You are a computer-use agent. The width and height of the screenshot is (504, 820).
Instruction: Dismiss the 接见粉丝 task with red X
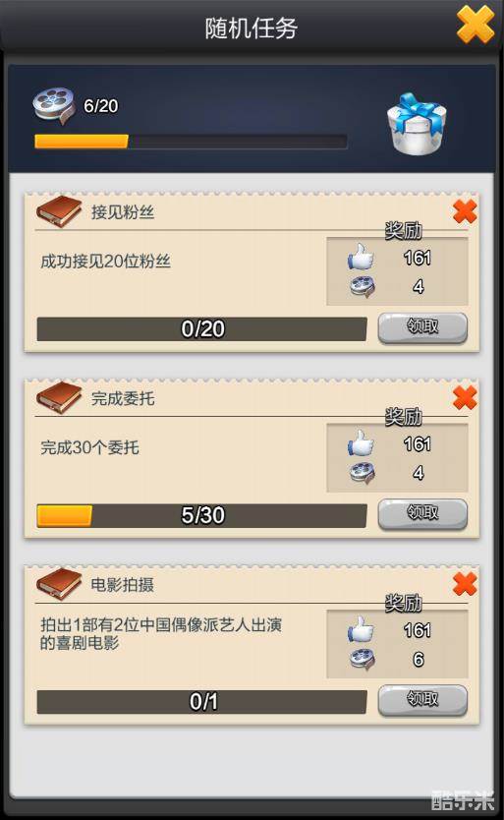point(465,211)
